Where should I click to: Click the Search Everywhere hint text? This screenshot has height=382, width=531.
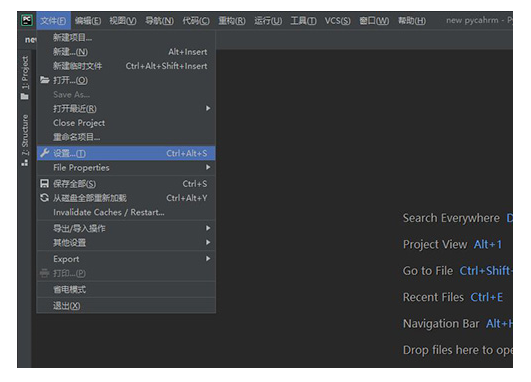coord(451,218)
